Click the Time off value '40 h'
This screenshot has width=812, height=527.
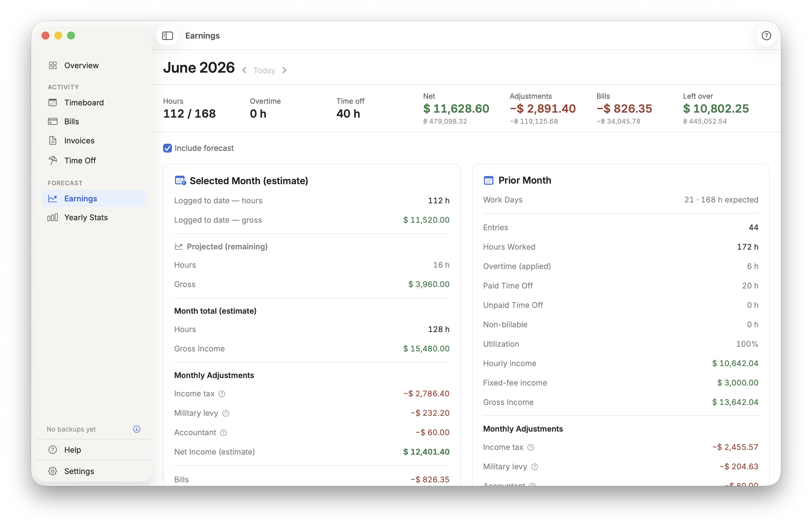tap(348, 113)
